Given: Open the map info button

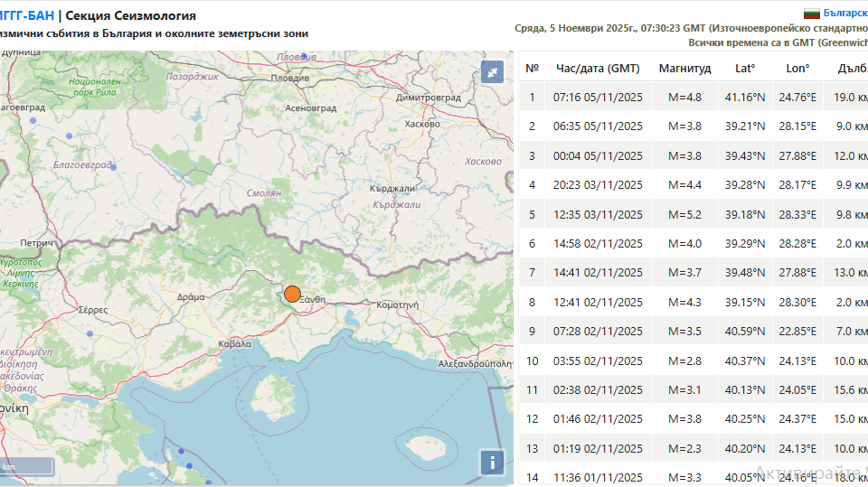Looking at the screenshot, I should 492,462.
